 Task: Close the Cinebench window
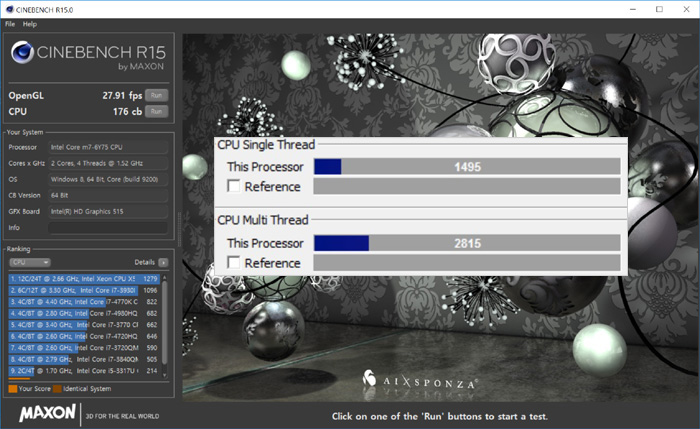686,9
